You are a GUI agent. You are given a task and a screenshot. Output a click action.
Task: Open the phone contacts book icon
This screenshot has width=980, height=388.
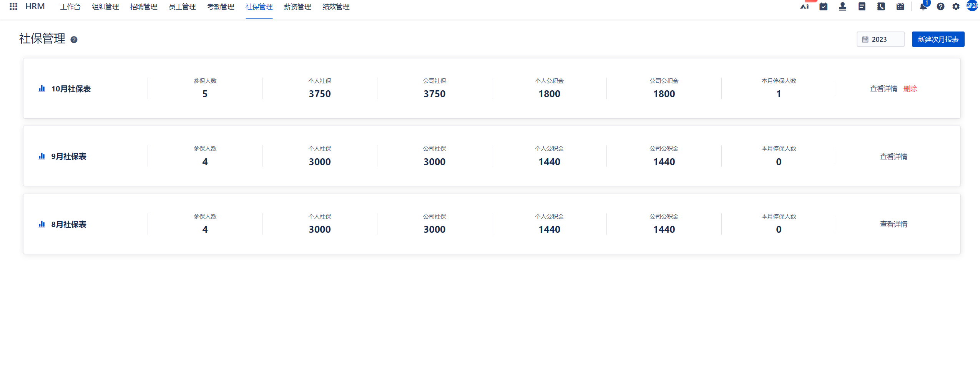pyautogui.click(x=881, y=7)
